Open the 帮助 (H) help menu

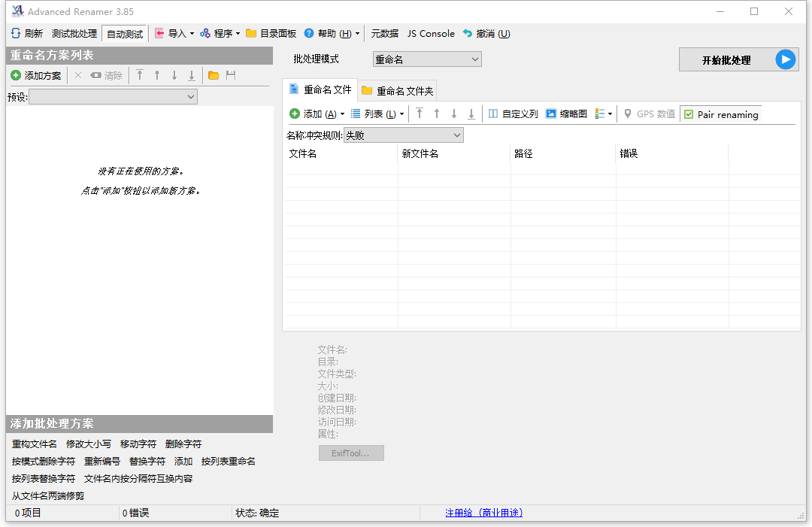pos(332,34)
